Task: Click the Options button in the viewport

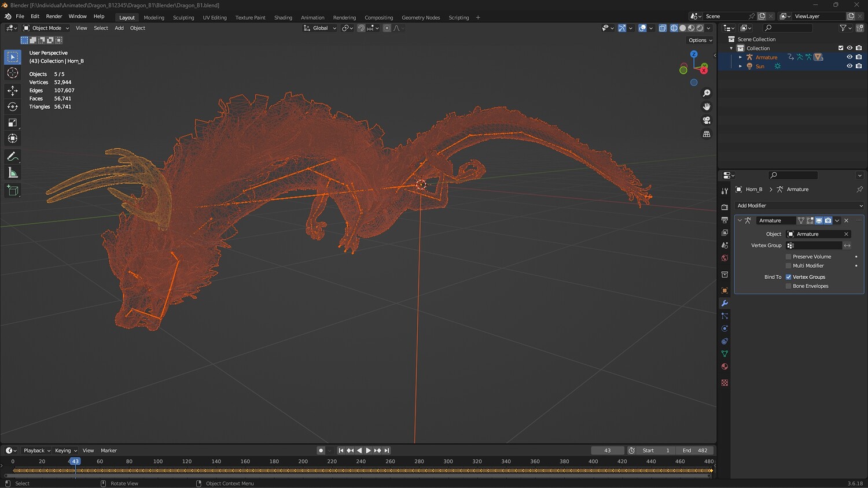Action: [700, 40]
